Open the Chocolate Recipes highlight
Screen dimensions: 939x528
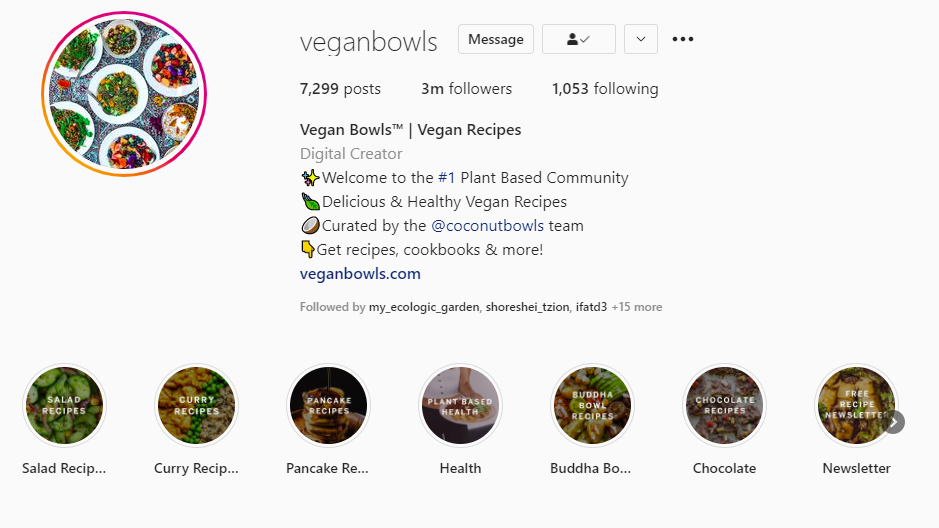point(725,405)
